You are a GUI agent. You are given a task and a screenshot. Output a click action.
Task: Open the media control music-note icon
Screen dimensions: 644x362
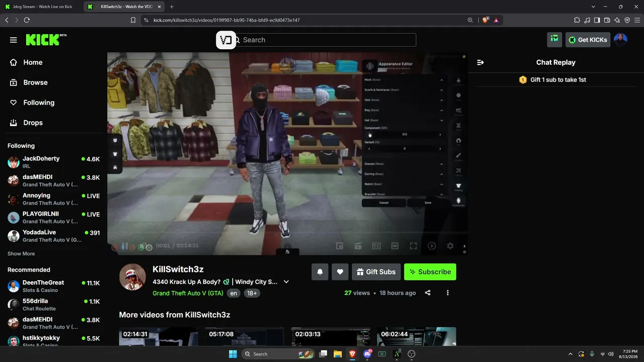pyautogui.click(x=587, y=20)
